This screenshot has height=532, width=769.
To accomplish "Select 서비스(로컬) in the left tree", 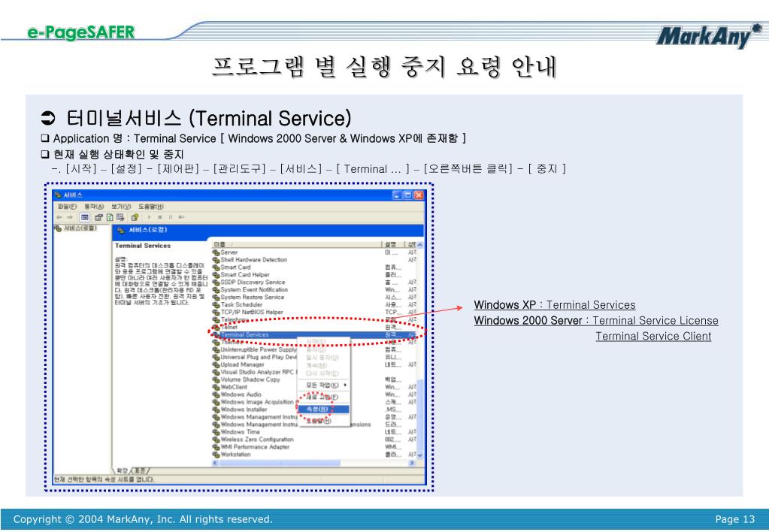I will (76, 228).
